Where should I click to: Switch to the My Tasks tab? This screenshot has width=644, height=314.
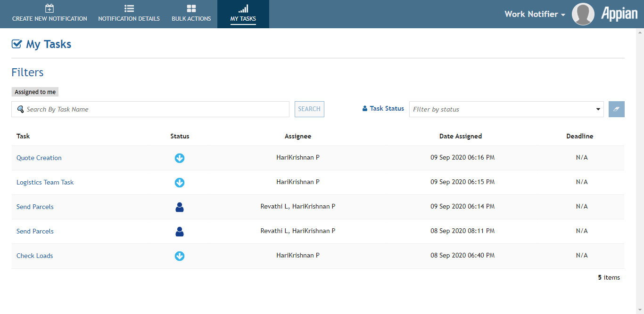pyautogui.click(x=243, y=14)
